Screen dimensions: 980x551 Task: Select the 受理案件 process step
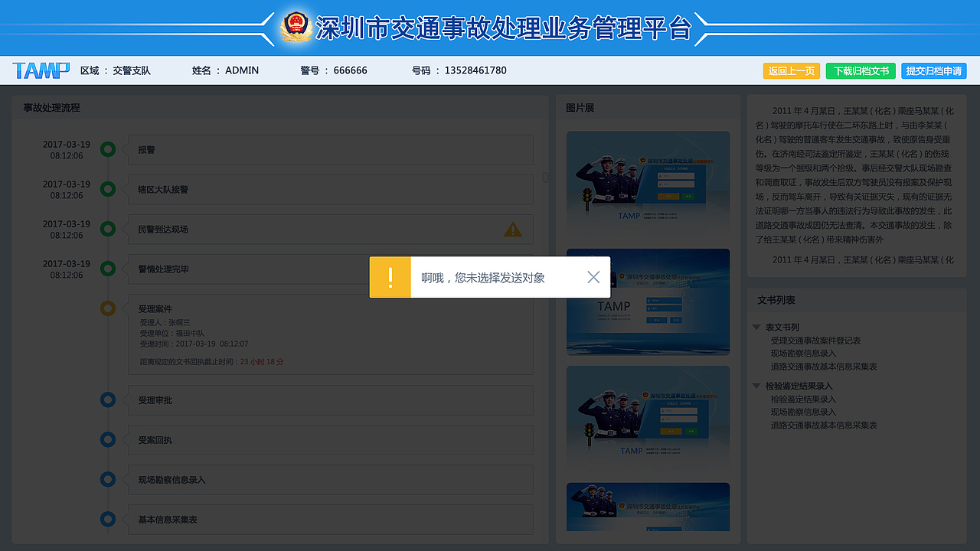[330, 334]
